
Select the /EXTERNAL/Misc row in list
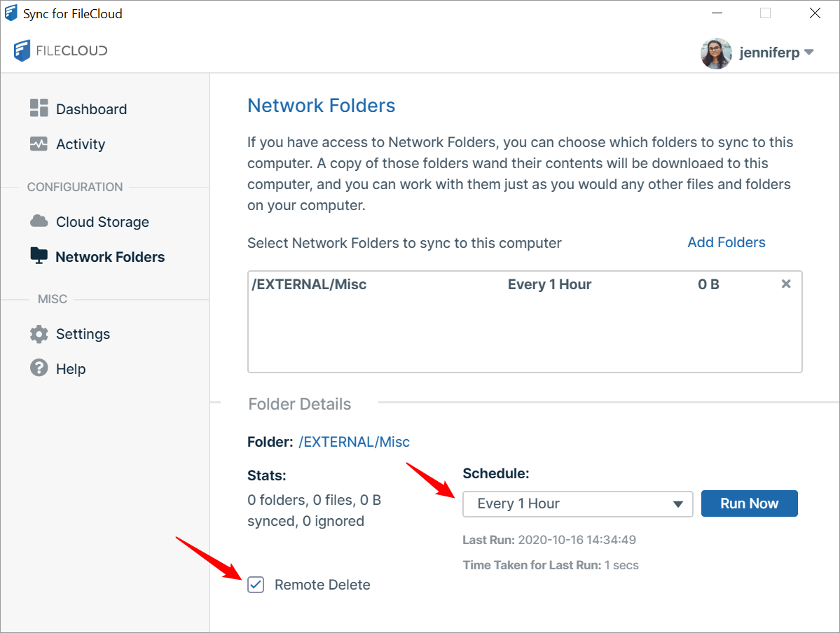click(420, 284)
